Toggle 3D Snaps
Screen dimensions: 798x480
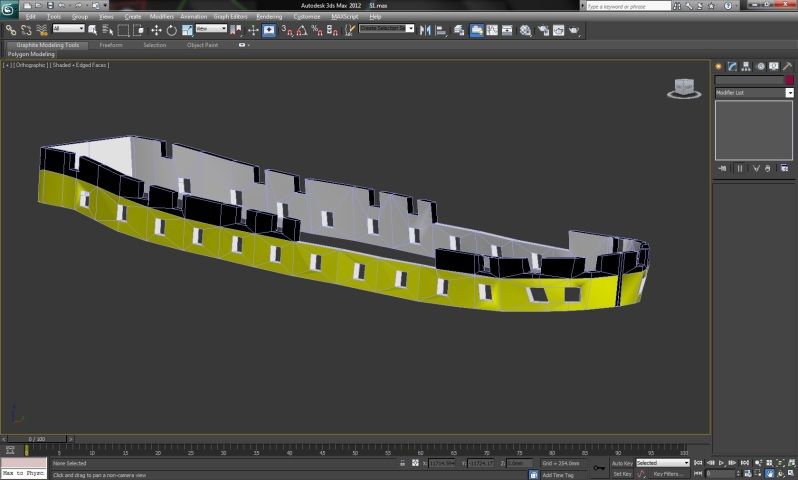[288, 31]
